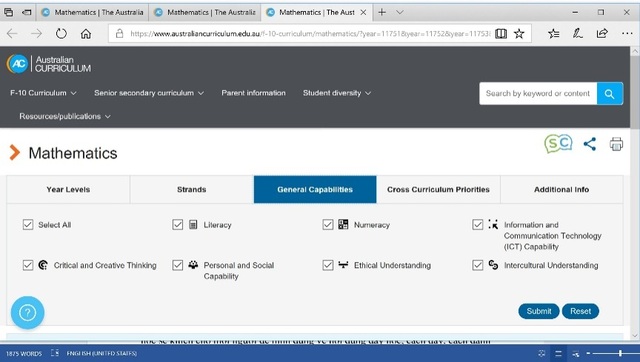Switch to the Additional Info tab

pos(562,189)
